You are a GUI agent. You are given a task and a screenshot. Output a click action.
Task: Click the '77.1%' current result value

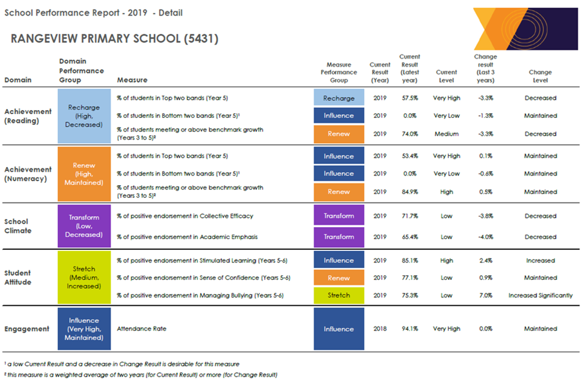click(x=410, y=278)
